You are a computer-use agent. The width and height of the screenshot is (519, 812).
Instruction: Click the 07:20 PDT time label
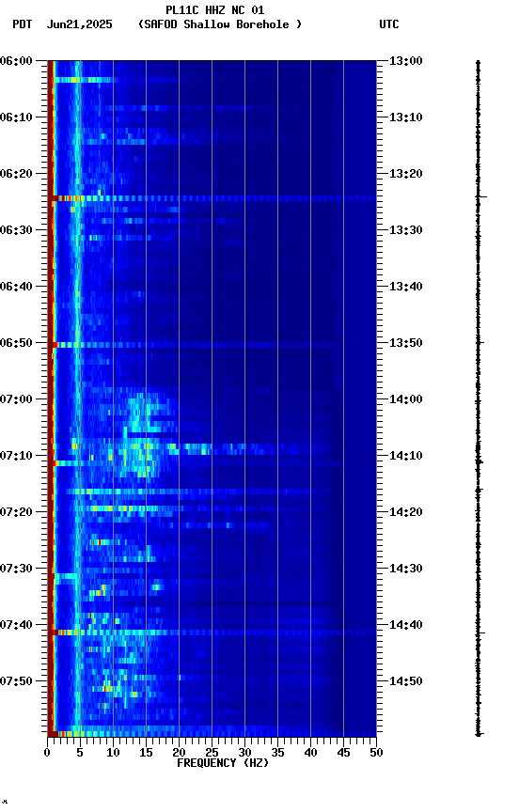(x=16, y=512)
